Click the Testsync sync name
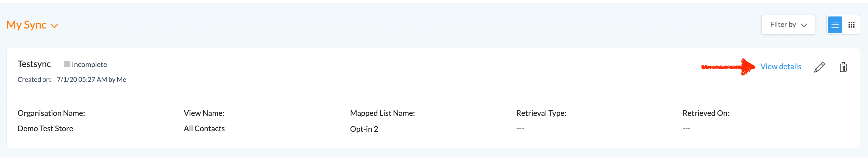This screenshot has height=157, width=868. pyautogui.click(x=34, y=64)
